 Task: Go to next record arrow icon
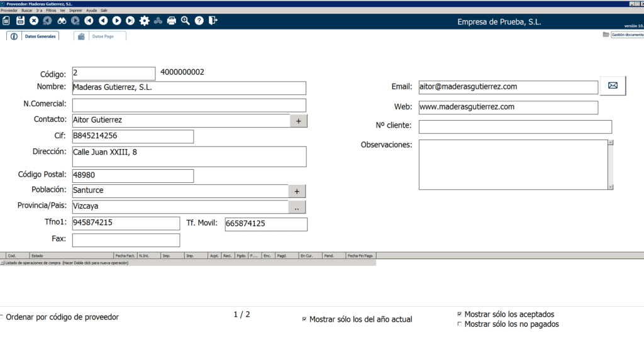click(x=116, y=21)
